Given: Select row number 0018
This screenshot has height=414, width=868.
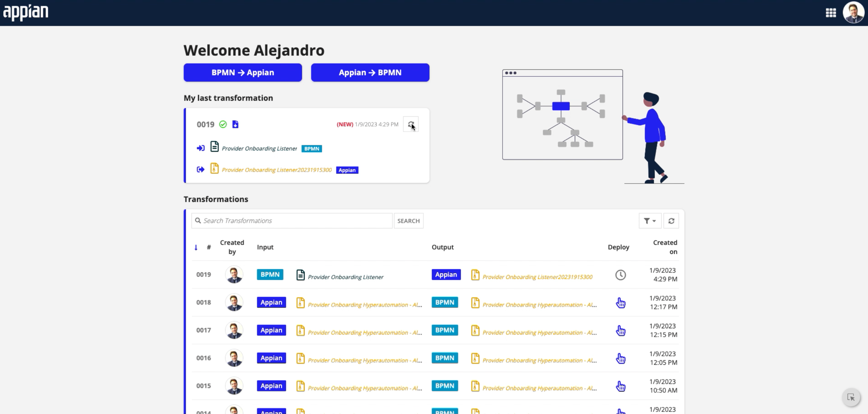Looking at the screenshot, I should click(203, 302).
